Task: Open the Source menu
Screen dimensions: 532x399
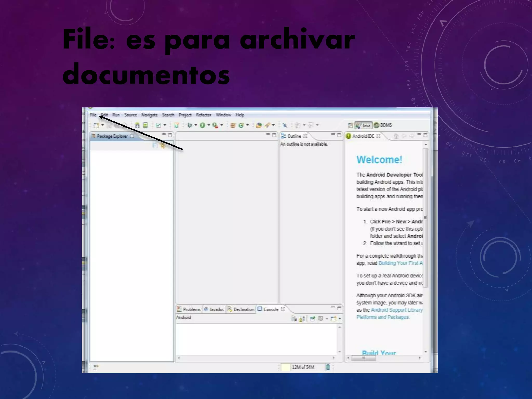Action: pyautogui.click(x=130, y=115)
